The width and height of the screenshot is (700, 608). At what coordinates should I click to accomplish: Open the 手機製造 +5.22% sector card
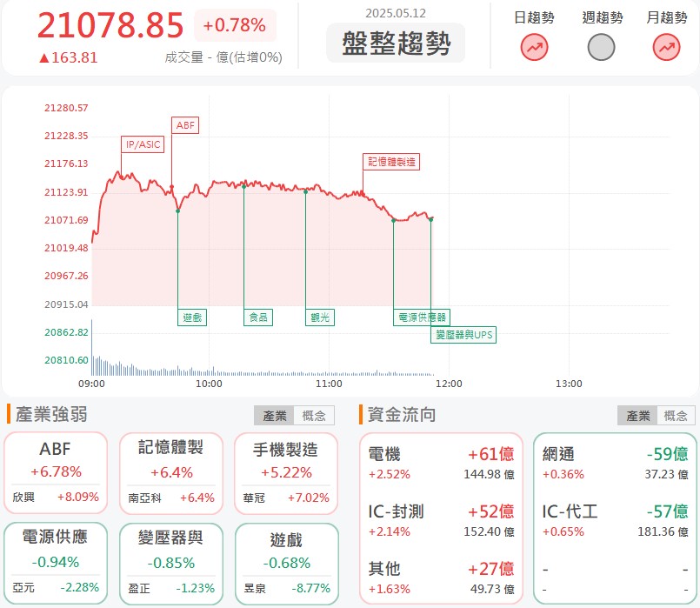pos(286,474)
